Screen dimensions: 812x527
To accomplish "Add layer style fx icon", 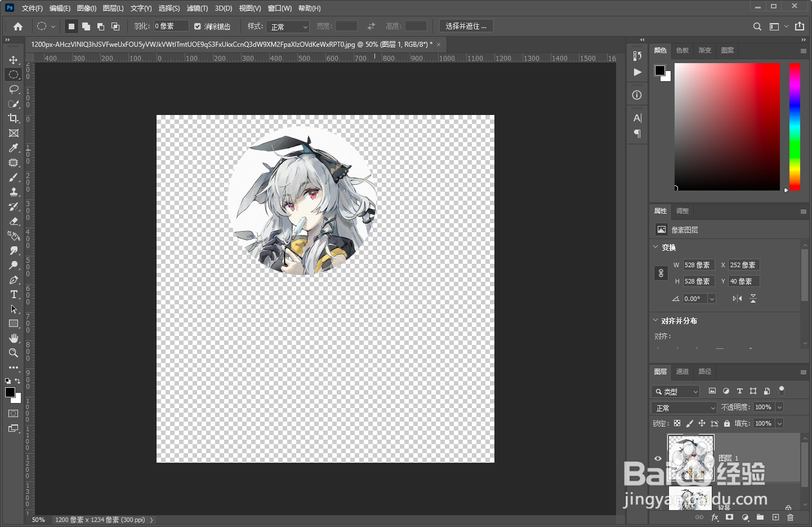I will pyautogui.click(x=715, y=517).
